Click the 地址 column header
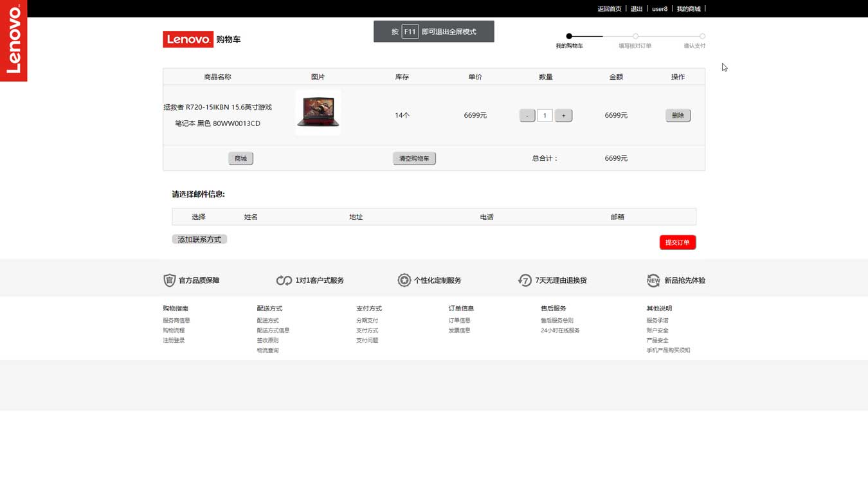 tap(356, 217)
